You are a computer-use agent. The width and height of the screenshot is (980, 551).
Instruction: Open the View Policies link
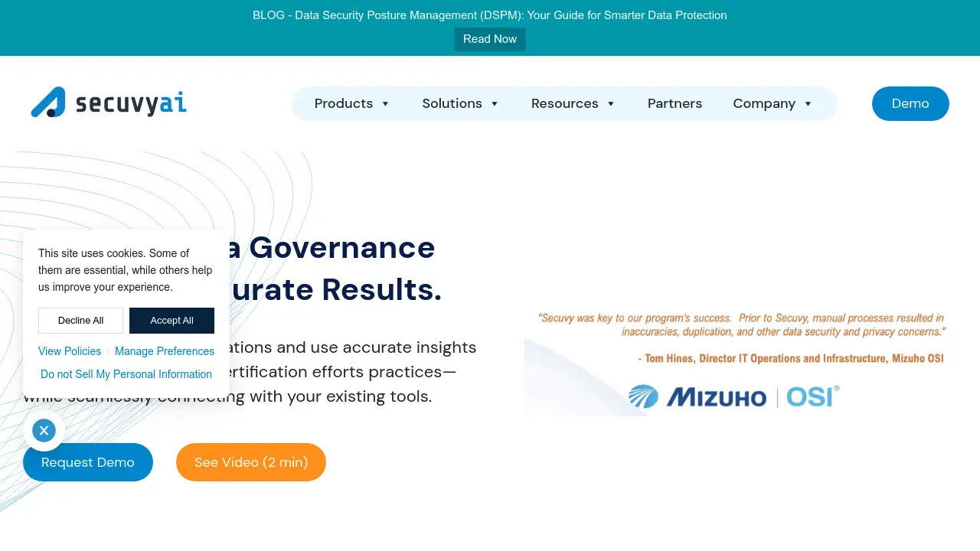point(70,351)
